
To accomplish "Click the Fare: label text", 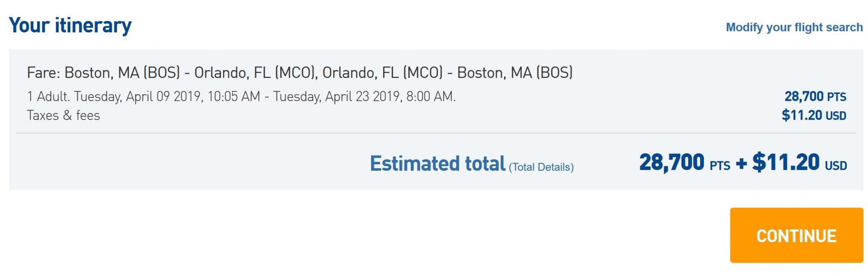I will pyautogui.click(x=43, y=73).
